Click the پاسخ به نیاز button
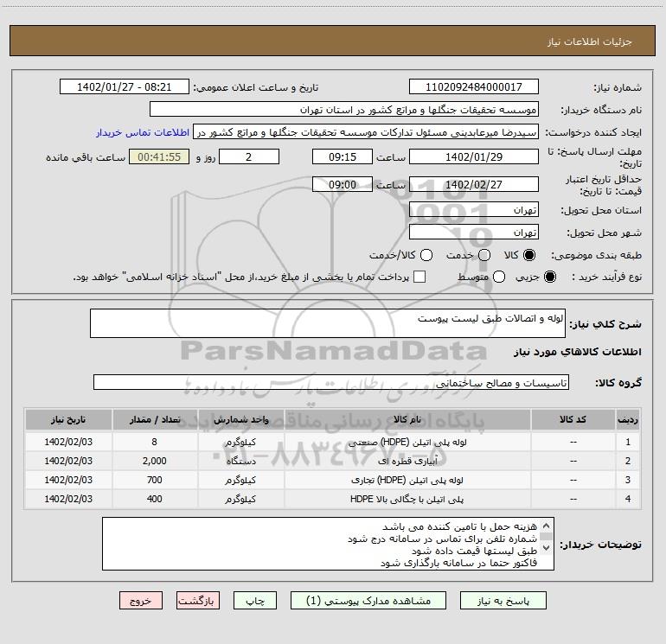The width and height of the screenshot is (666, 644). 503,601
